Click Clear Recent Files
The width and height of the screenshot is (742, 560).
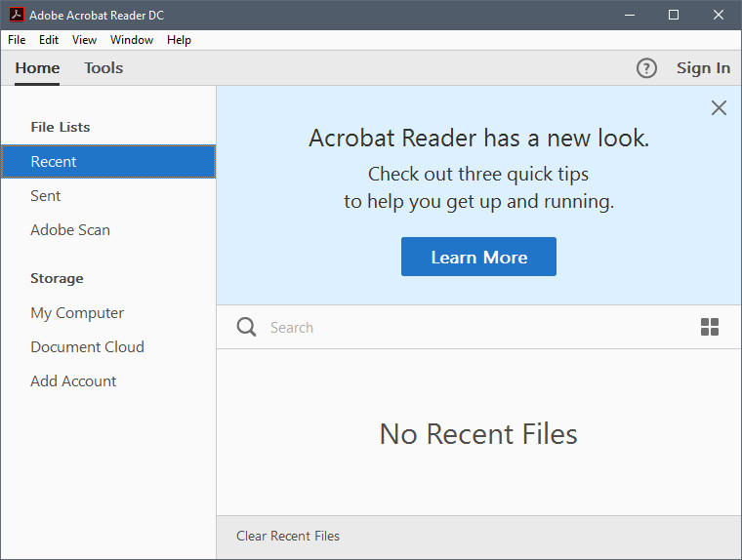click(288, 536)
